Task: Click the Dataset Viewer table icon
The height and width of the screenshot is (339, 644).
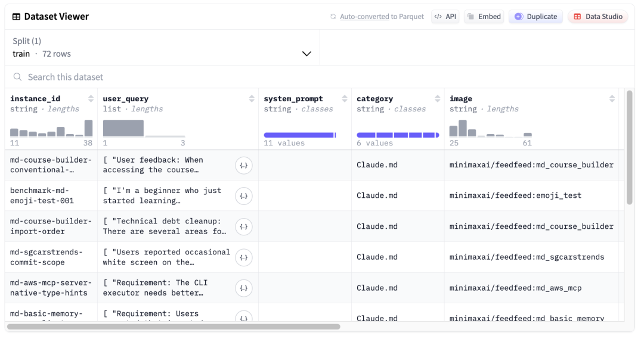Action: coord(17,17)
